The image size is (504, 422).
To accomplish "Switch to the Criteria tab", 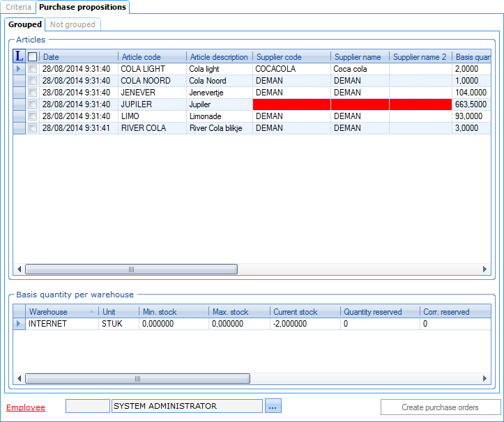I will 18,7.
